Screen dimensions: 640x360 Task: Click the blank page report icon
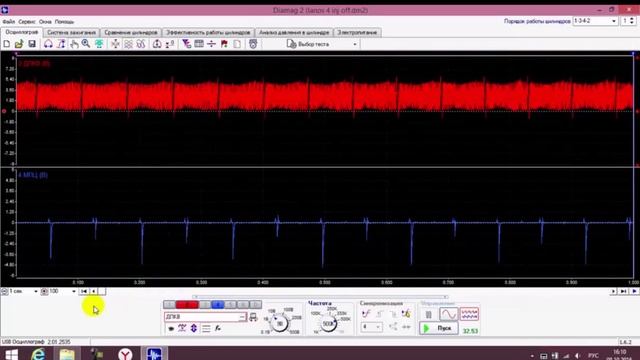tap(237, 44)
